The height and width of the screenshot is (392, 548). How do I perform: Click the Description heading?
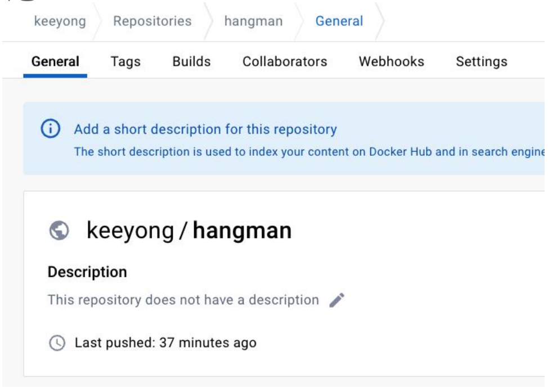87,272
